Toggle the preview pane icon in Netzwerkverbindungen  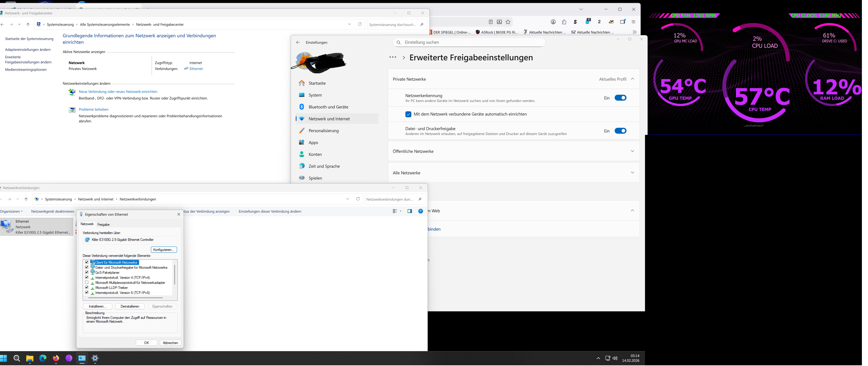[x=409, y=211]
